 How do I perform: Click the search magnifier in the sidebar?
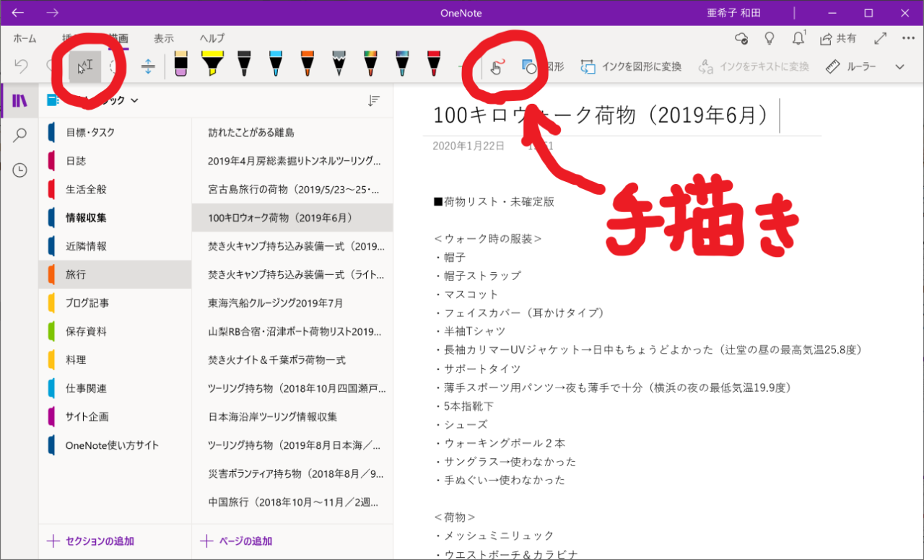point(19,135)
